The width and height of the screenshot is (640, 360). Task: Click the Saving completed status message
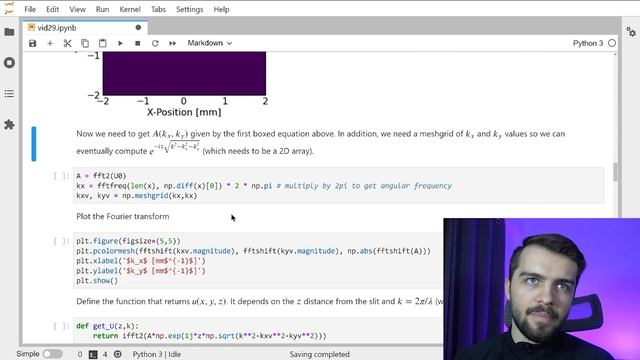point(320,354)
